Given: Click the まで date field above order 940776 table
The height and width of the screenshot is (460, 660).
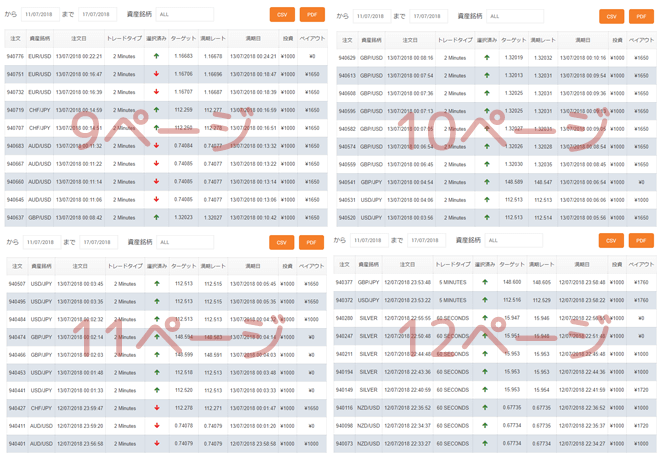Looking at the screenshot, I should tap(97, 14).
